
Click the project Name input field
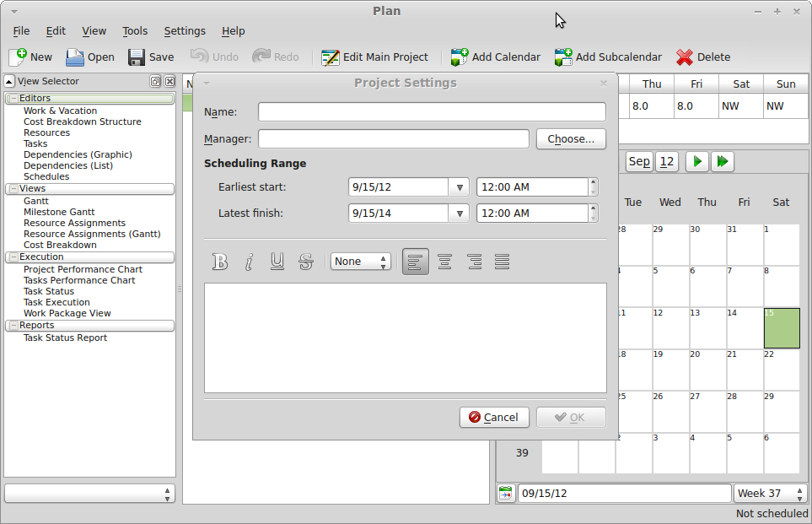click(x=432, y=112)
